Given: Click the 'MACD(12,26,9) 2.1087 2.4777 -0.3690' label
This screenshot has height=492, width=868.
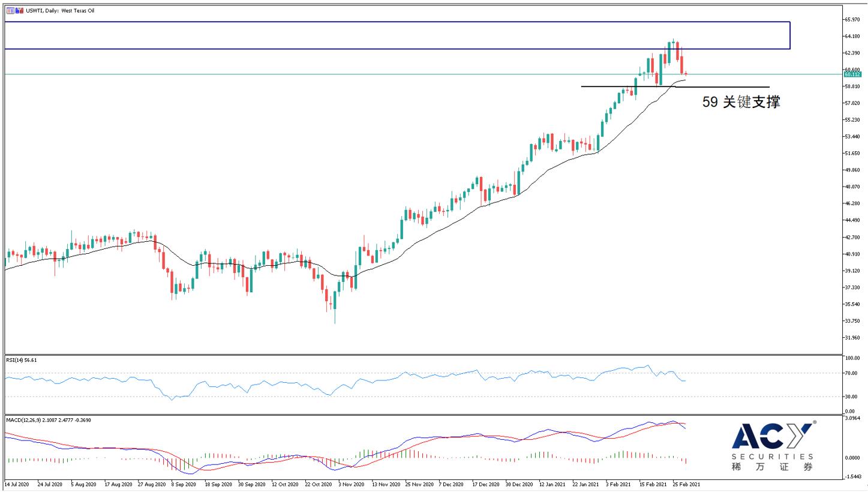Looking at the screenshot, I should [50, 420].
